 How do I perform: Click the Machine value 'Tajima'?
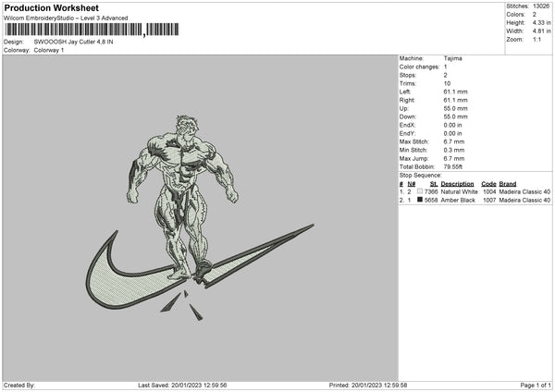(x=452, y=58)
